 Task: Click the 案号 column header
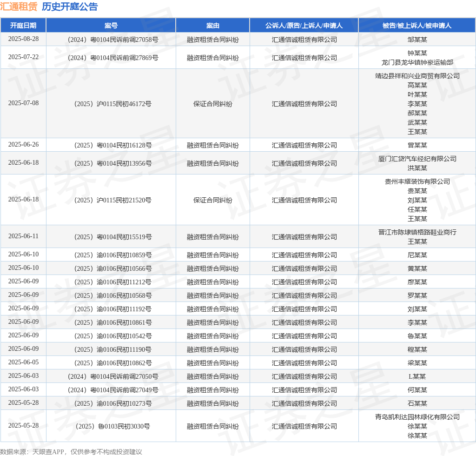(111, 26)
